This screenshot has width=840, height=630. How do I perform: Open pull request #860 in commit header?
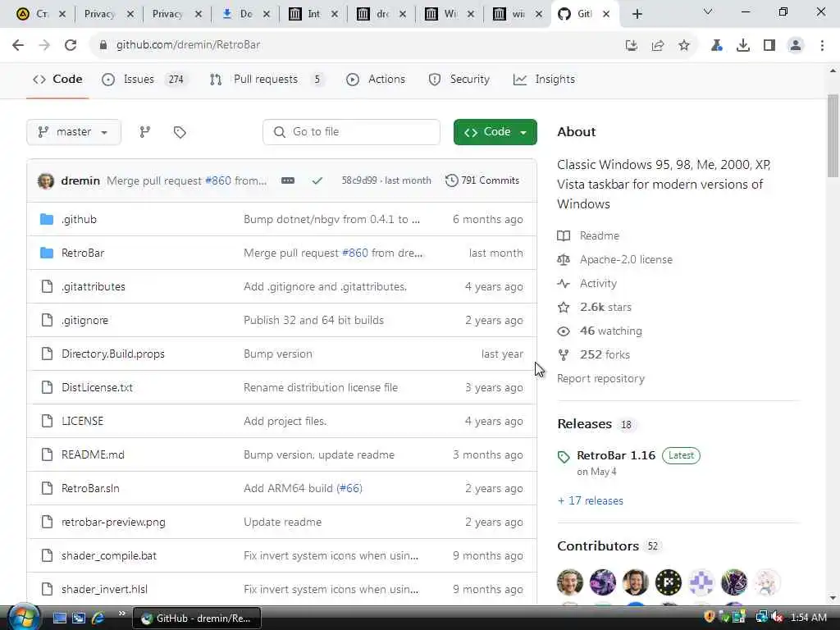(218, 180)
